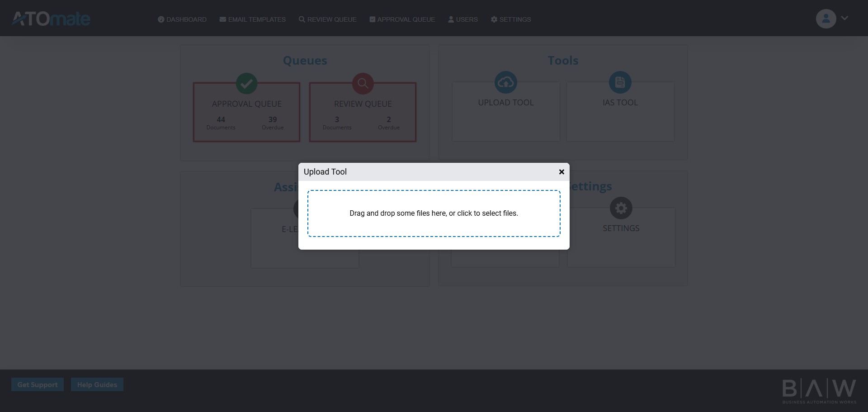Click the user profile avatar icon
The width and height of the screenshot is (868, 412).
826,19
